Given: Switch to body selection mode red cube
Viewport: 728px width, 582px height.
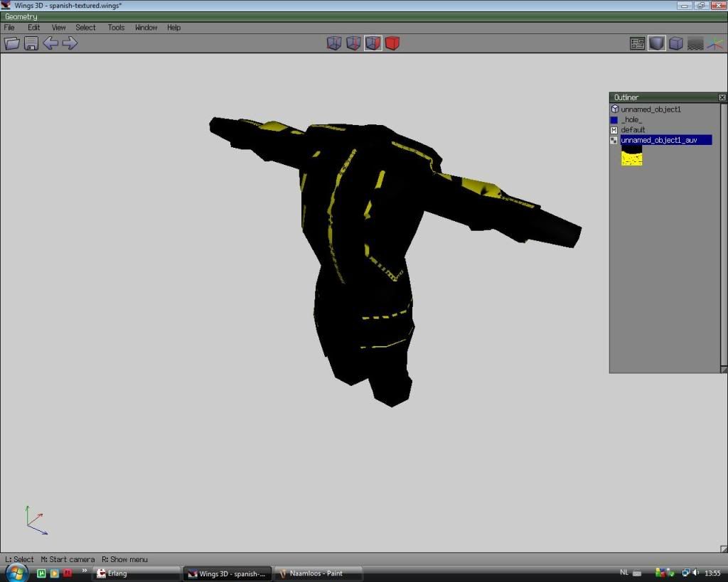Looking at the screenshot, I should pyautogui.click(x=392, y=43).
